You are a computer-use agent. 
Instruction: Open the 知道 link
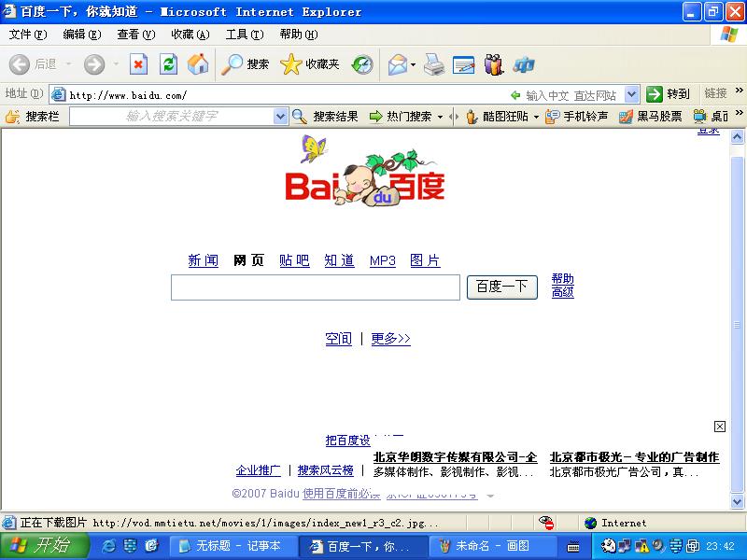coord(339,260)
